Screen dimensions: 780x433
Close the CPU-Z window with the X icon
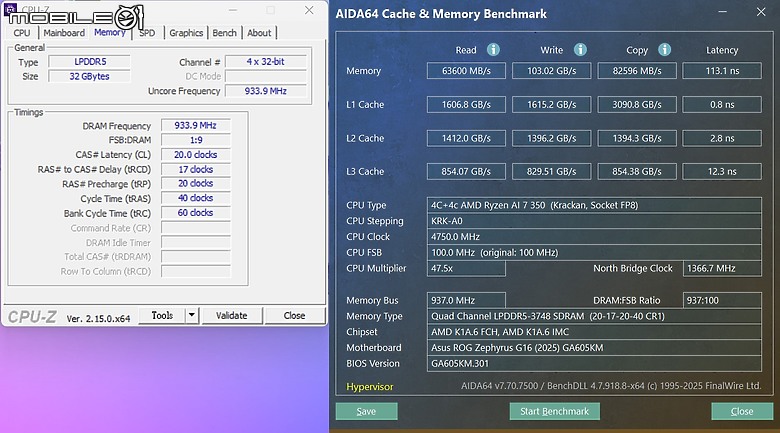pyautogui.click(x=309, y=10)
